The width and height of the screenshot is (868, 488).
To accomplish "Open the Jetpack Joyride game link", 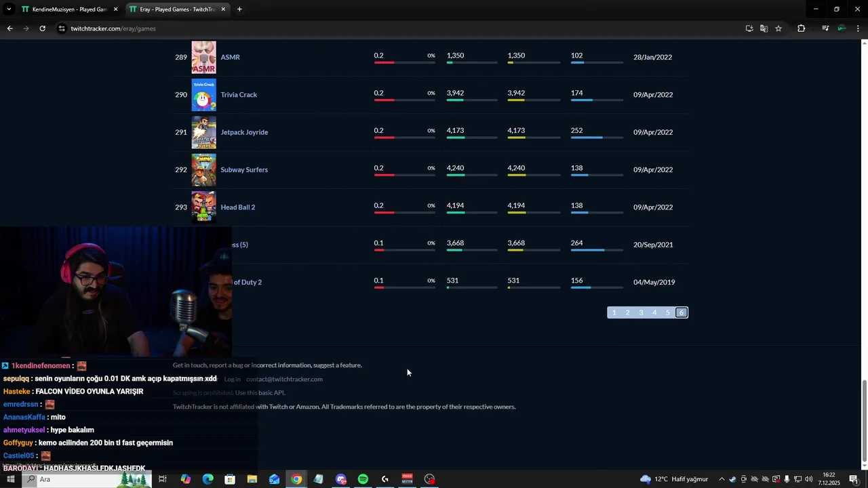I will point(244,132).
